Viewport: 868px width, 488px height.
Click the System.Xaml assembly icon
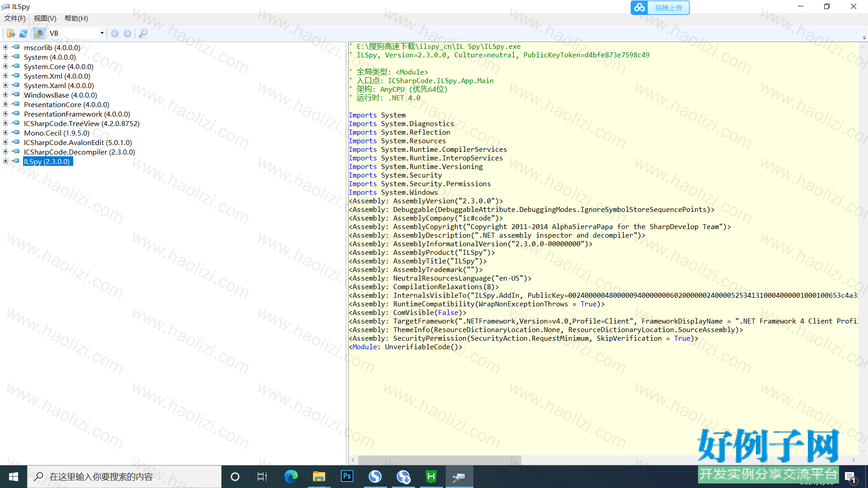[16, 85]
